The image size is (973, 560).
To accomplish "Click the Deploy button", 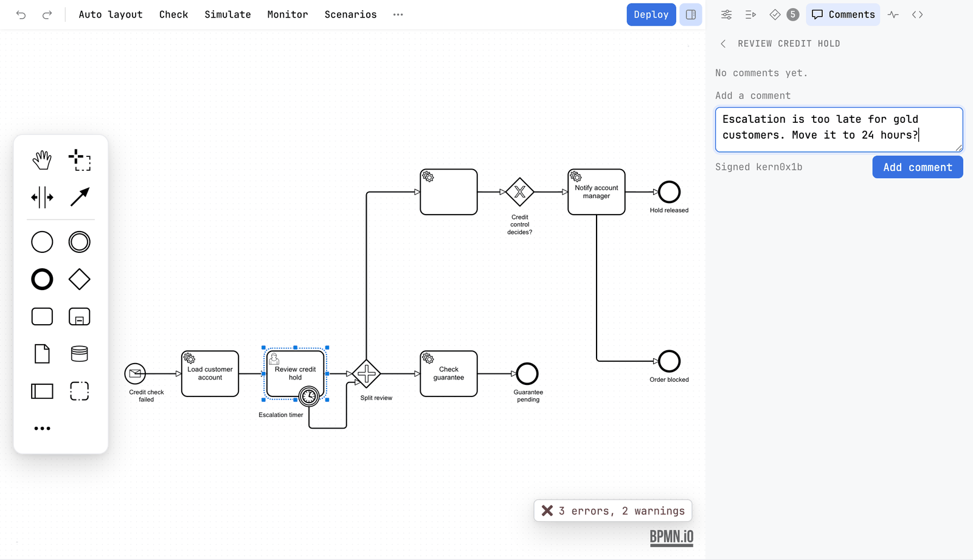I will [x=651, y=15].
